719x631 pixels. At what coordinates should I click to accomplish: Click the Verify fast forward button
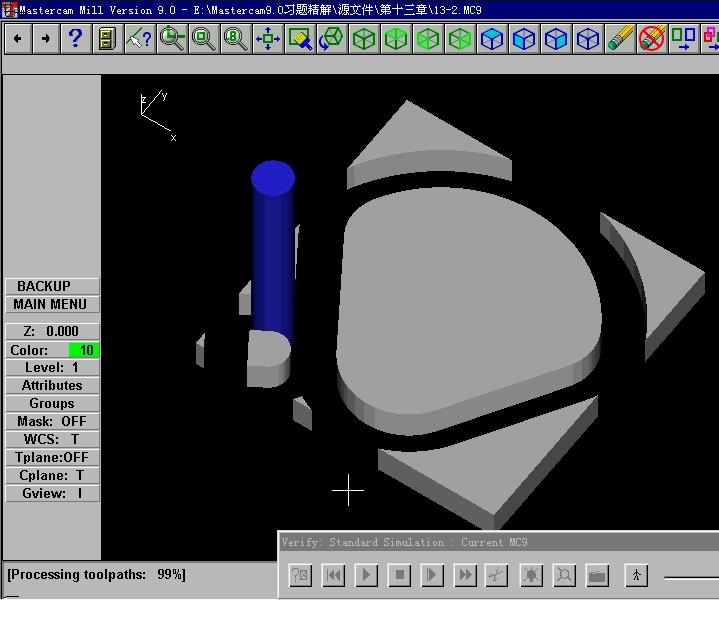(465, 575)
